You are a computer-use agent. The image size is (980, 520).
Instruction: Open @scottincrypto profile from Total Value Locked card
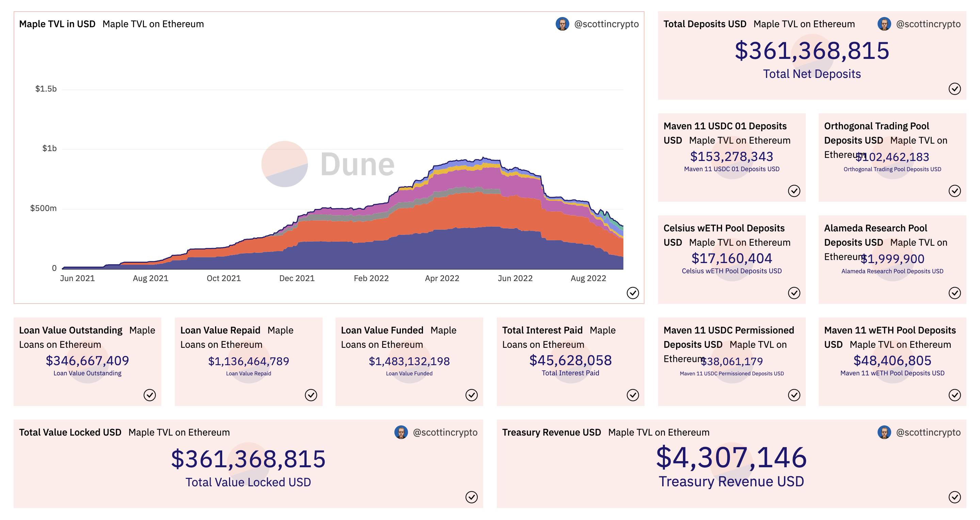(x=445, y=433)
